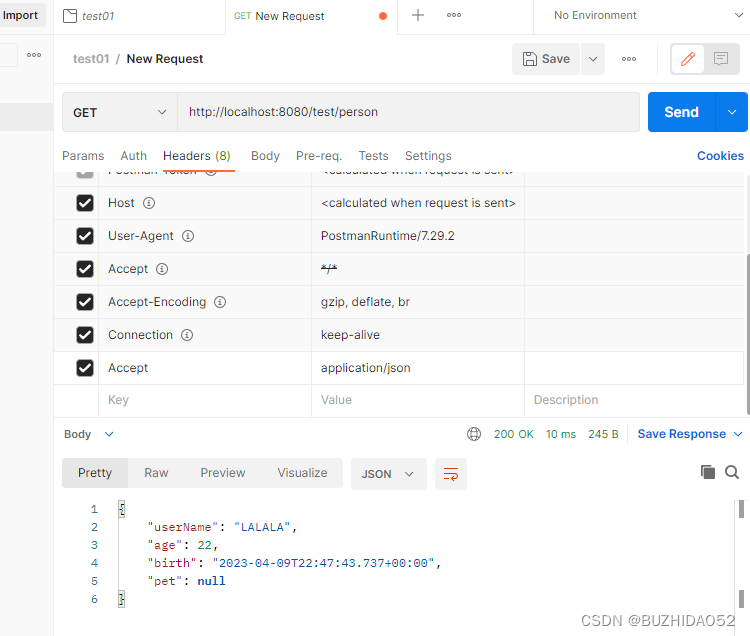The image size is (750, 636).
Task: Switch to the GET New Request tab
Action: [311, 16]
